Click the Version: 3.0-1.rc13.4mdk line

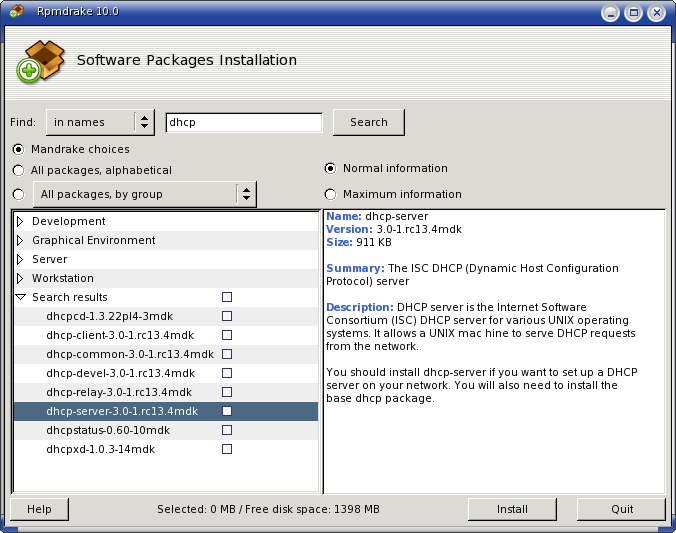[x=394, y=229]
